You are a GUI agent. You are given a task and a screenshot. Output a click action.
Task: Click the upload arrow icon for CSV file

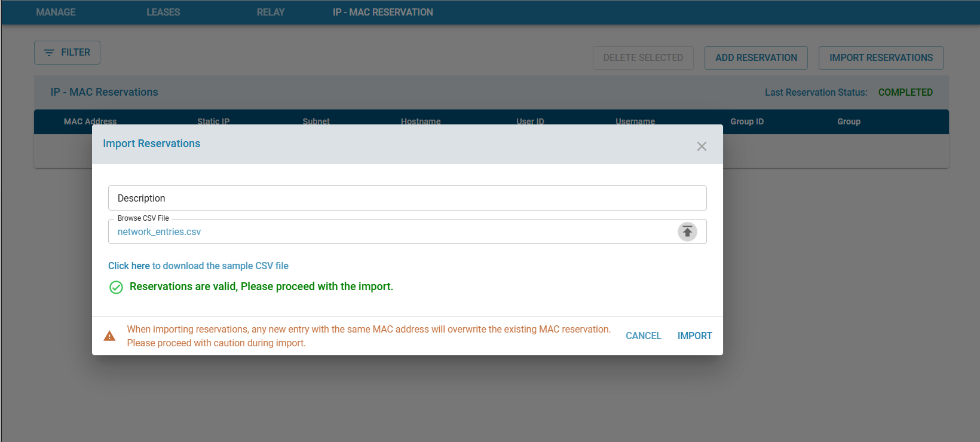(687, 231)
